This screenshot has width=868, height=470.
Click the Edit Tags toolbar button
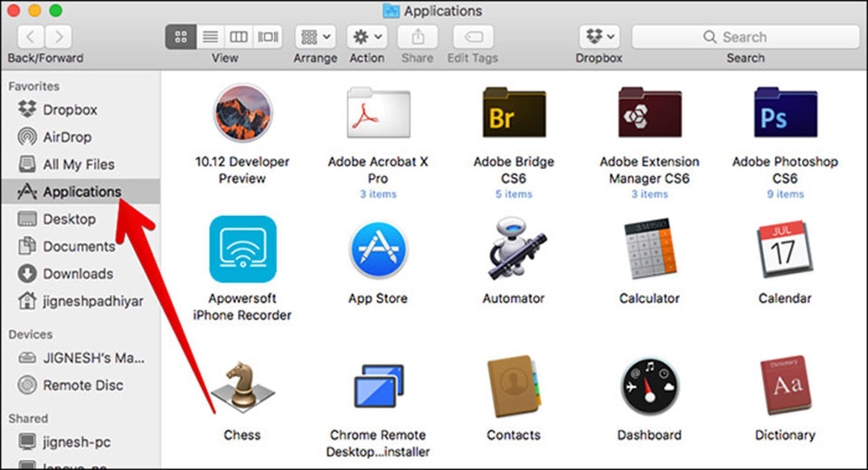473,37
